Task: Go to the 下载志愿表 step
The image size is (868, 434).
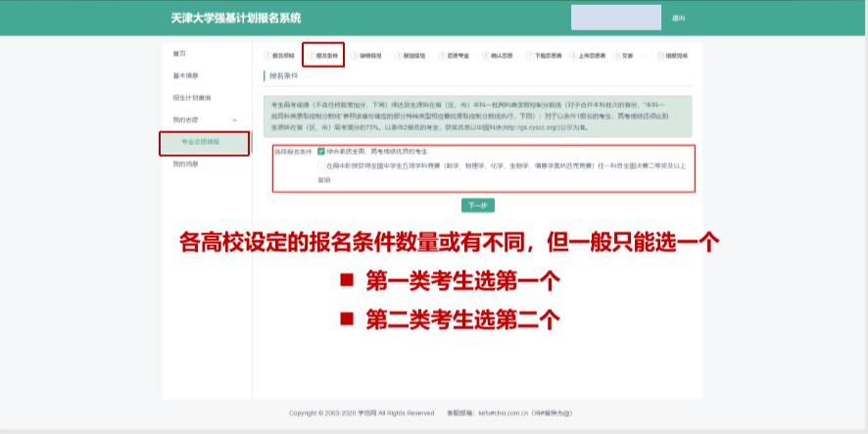Action: pyautogui.click(x=544, y=56)
